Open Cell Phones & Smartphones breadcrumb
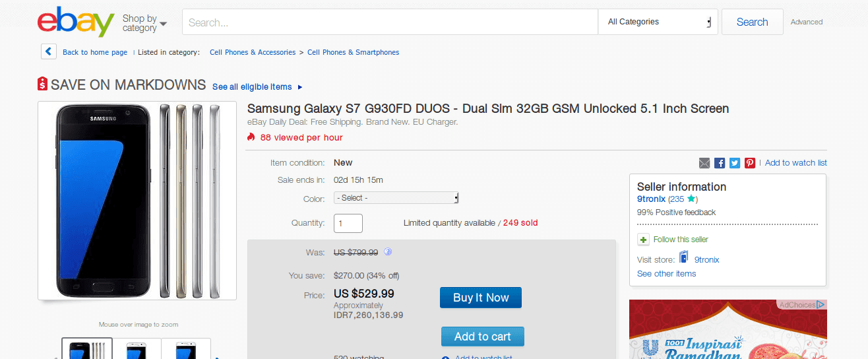This screenshot has width=868, height=359. coord(353,52)
